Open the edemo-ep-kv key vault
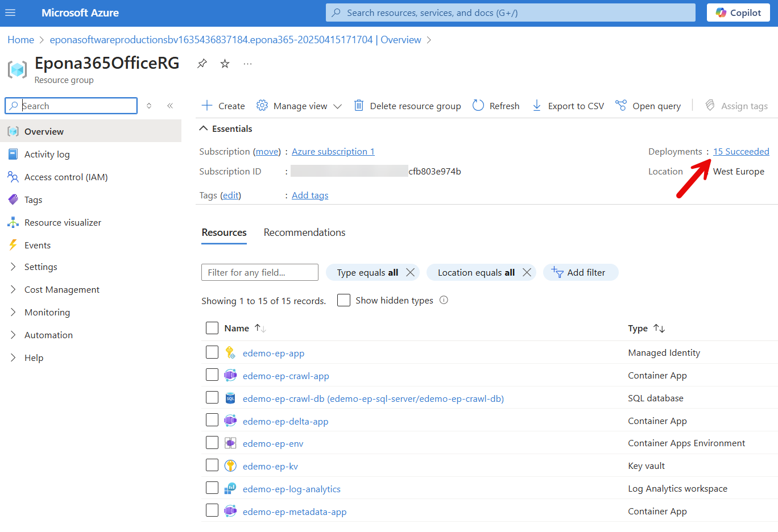 (x=270, y=466)
